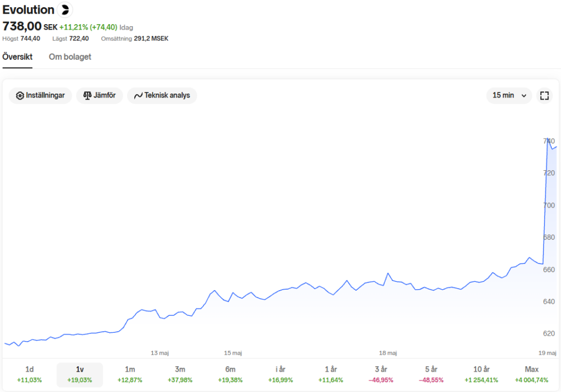Click the 18 maj date axis label

click(x=388, y=353)
